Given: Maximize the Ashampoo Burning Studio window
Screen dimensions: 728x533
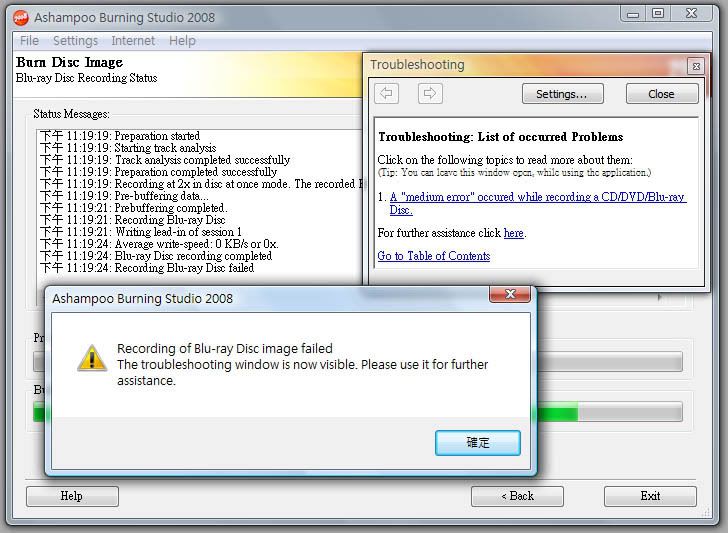Looking at the screenshot, I should 658,14.
